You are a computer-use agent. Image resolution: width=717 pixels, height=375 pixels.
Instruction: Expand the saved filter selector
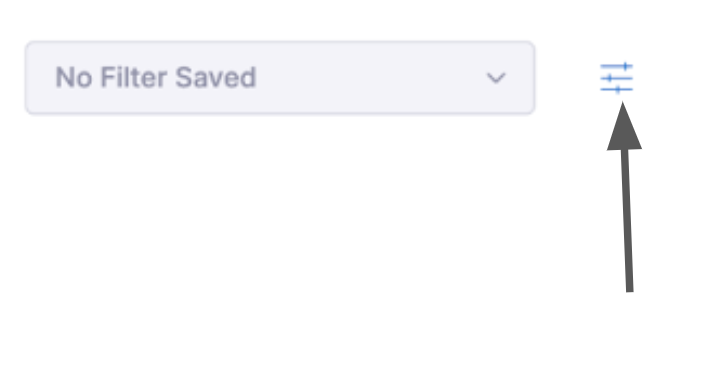point(280,78)
